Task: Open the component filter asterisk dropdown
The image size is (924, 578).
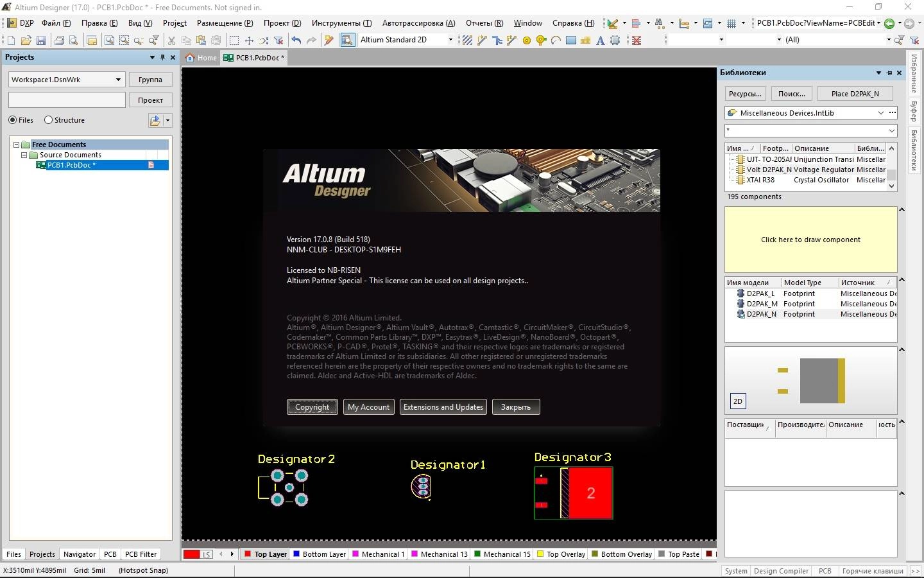Action: tap(891, 131)
